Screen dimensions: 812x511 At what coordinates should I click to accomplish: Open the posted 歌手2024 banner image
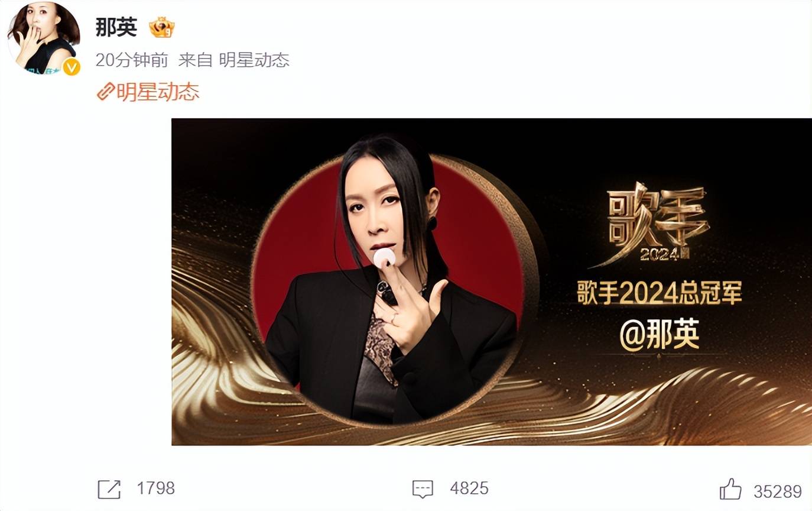point(492,282)
